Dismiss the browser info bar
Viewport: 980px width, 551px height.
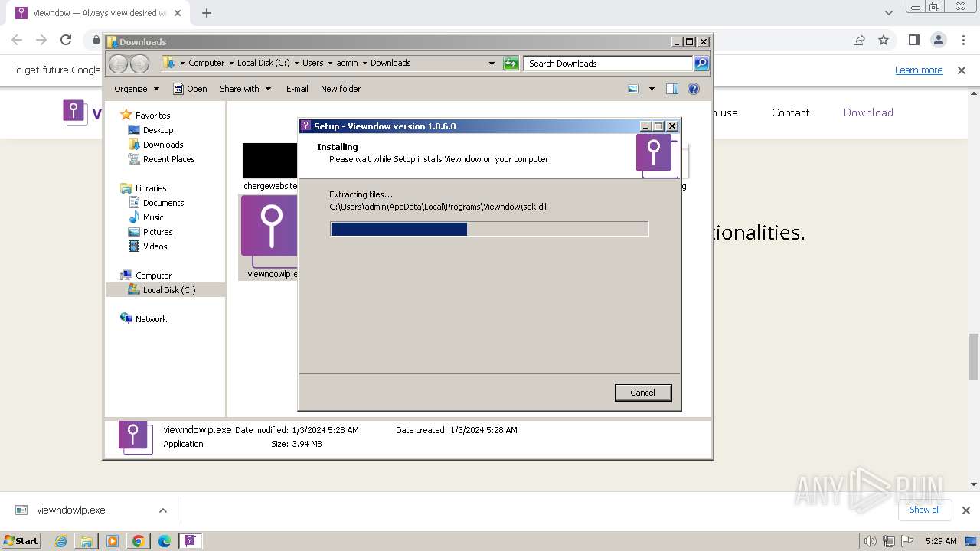click(x=962, y=70)
